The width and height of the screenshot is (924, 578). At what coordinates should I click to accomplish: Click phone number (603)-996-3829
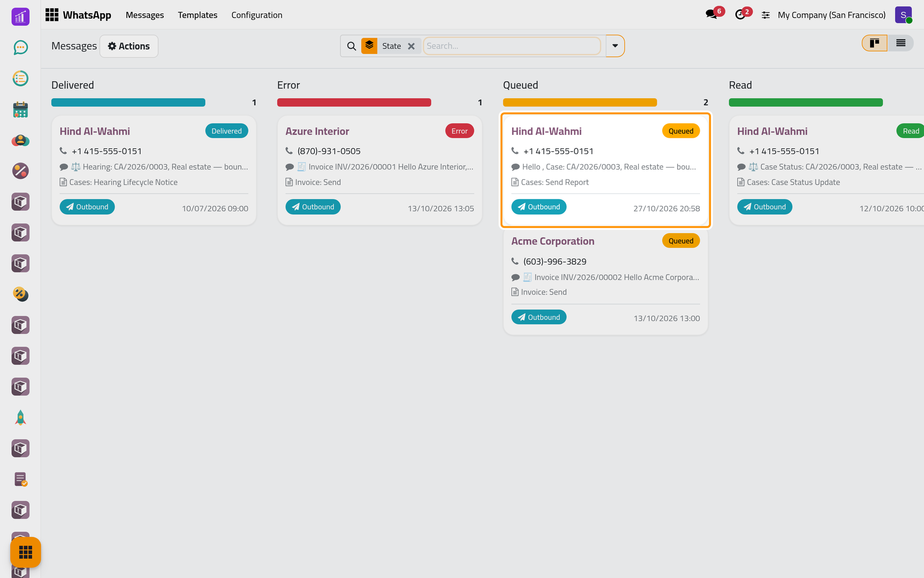(x=555, y=262)
